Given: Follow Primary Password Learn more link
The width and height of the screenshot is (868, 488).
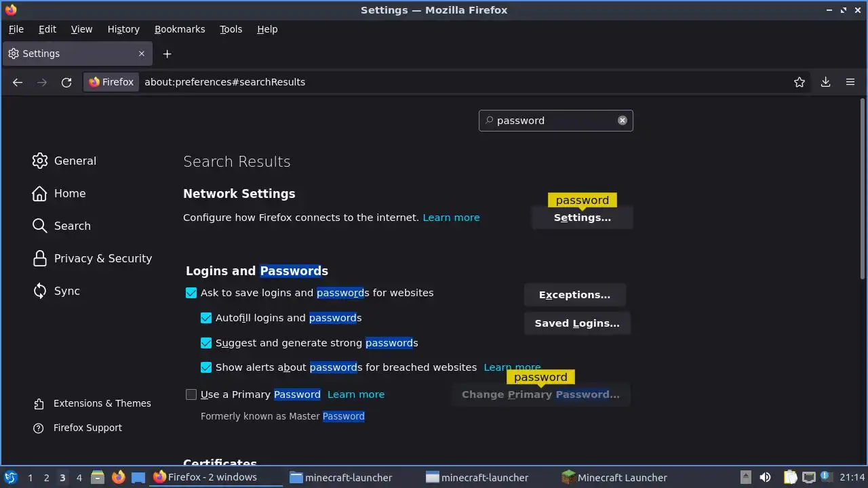Looking at the screenshot, I should point(356,394).
